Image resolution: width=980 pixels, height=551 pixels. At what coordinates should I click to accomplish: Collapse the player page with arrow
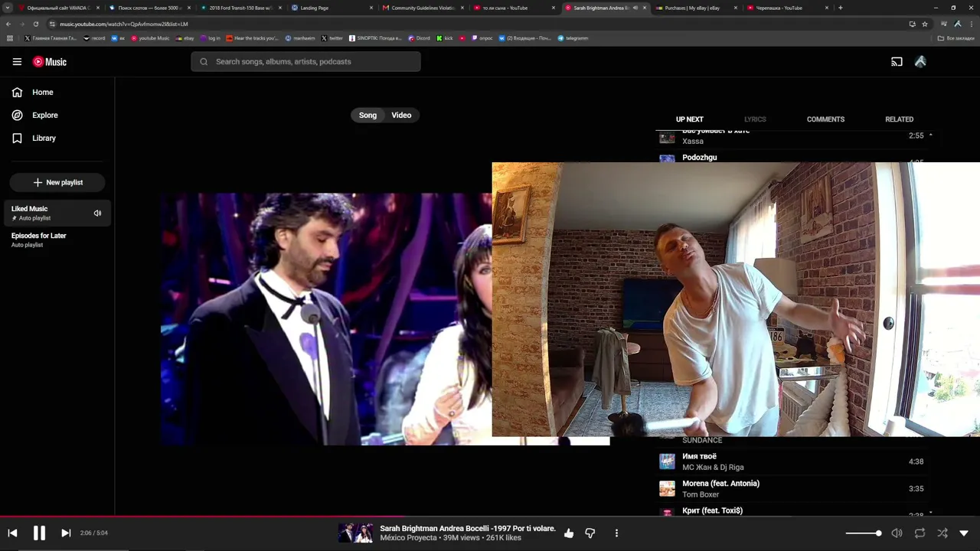pyautogui.click(x=964, y=533)
